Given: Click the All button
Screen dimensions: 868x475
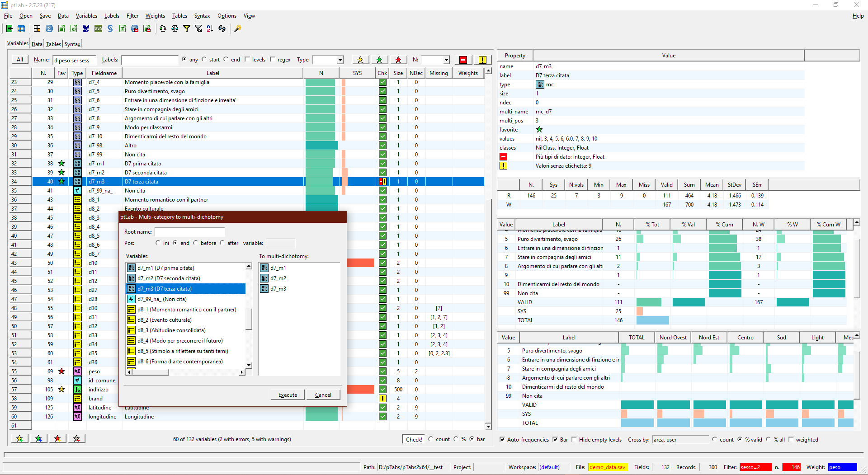Looking at the screenshot, I should point(20,59).
